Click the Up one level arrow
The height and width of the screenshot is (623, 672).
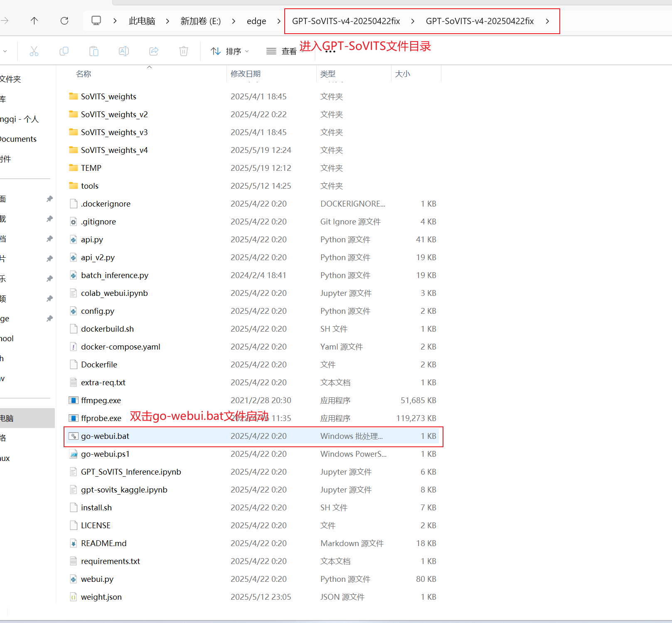(34, 21)
